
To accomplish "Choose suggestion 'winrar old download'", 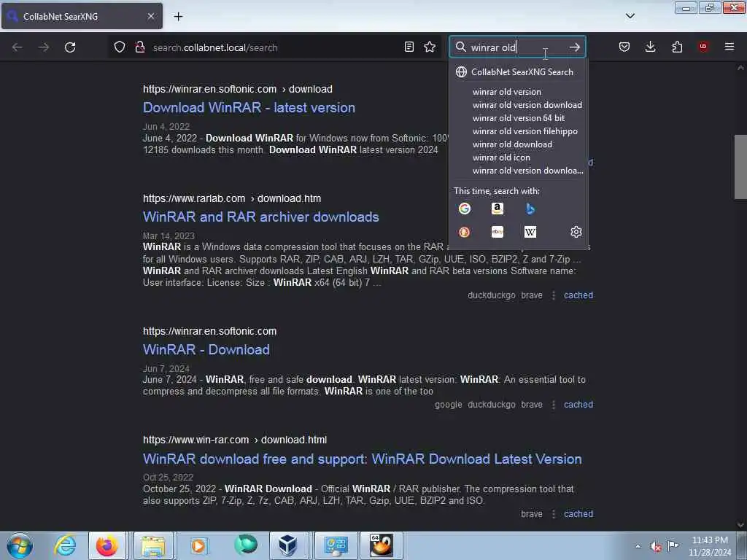I will click(x=512, y=144).
